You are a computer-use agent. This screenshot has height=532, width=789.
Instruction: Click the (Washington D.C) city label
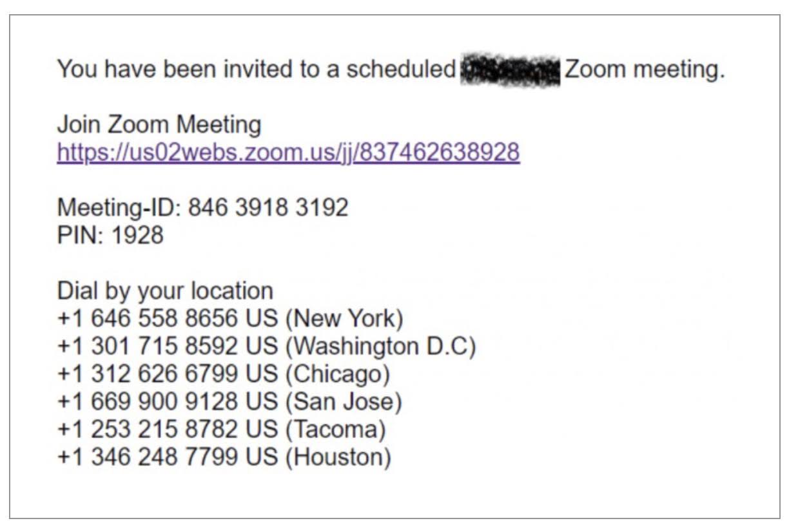point(380,347)
